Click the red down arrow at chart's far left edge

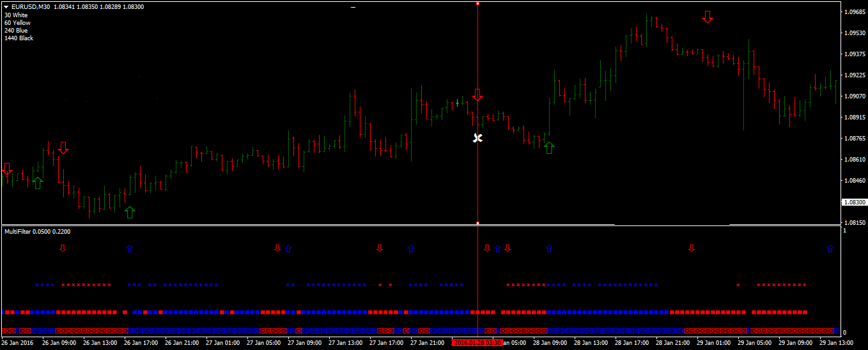7,169
